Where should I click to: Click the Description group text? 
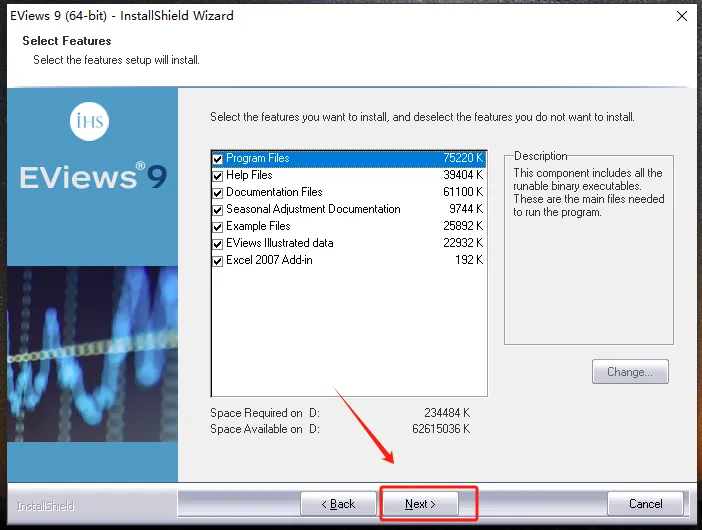(x=588, y=192)
